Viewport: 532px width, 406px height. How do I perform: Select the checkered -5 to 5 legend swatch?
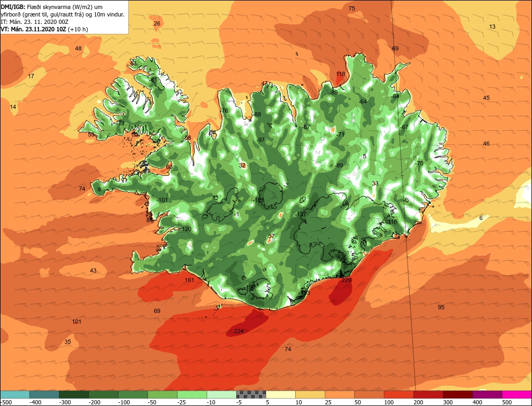point(251,394)
